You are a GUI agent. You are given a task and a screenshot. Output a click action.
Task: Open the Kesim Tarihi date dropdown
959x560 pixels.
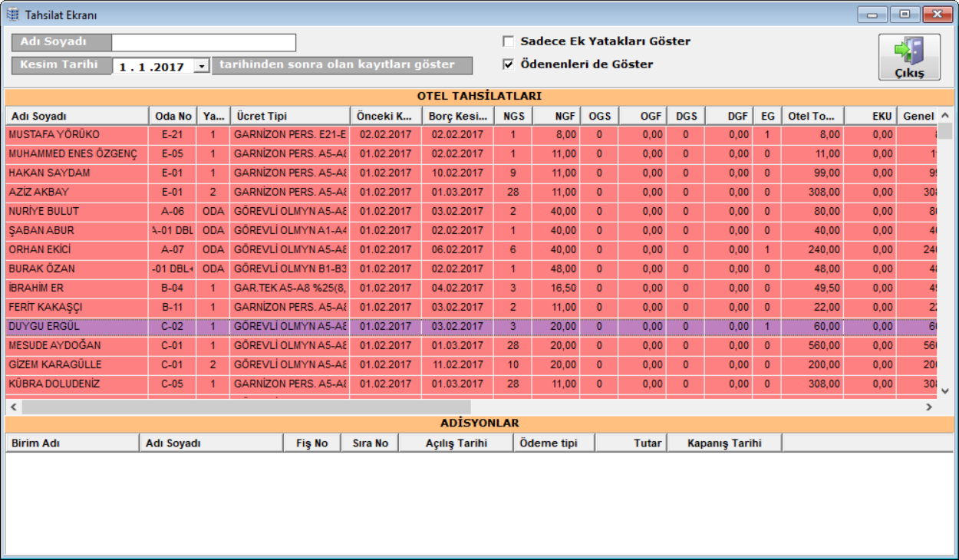coord(202,67)
